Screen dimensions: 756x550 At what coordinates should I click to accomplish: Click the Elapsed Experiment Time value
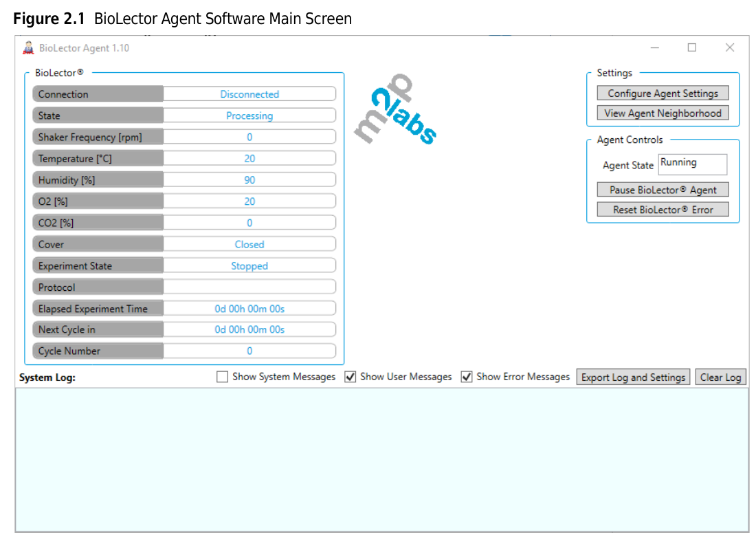[249, 308]
